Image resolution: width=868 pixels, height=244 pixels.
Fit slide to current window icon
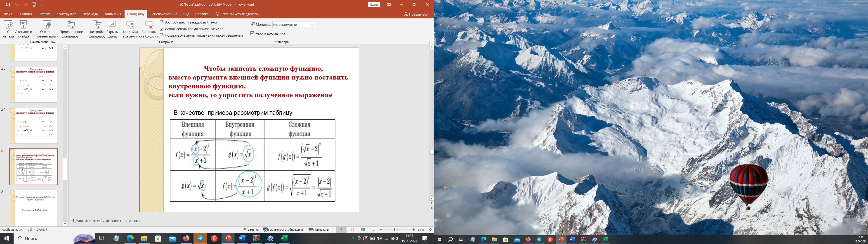tap(430, 230)
